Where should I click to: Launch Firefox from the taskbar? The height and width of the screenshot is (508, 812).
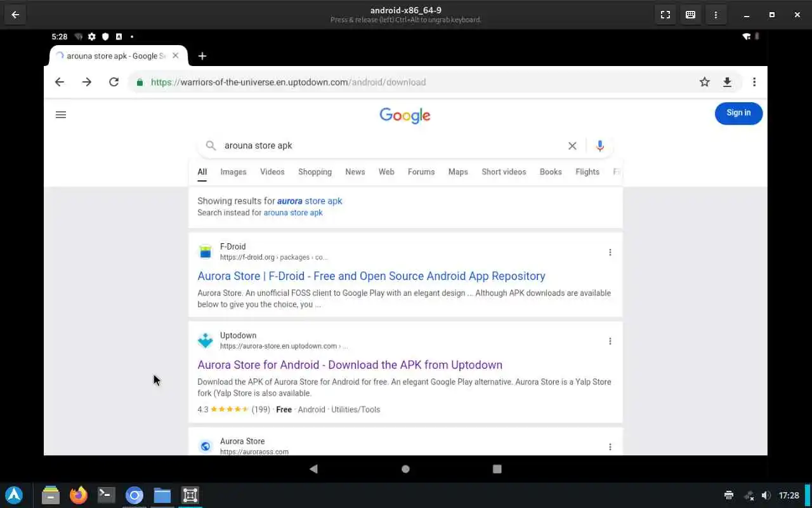tap(79, 495)
